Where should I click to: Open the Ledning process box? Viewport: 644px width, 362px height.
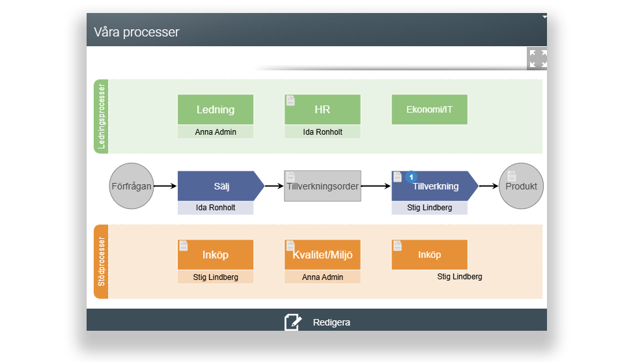coord(216,109)
